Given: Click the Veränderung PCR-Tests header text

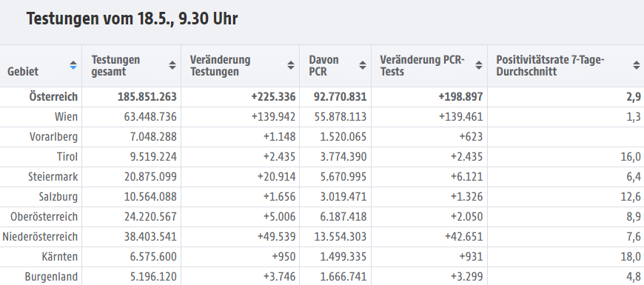Looking at the screenshot, I should [422, 66].
